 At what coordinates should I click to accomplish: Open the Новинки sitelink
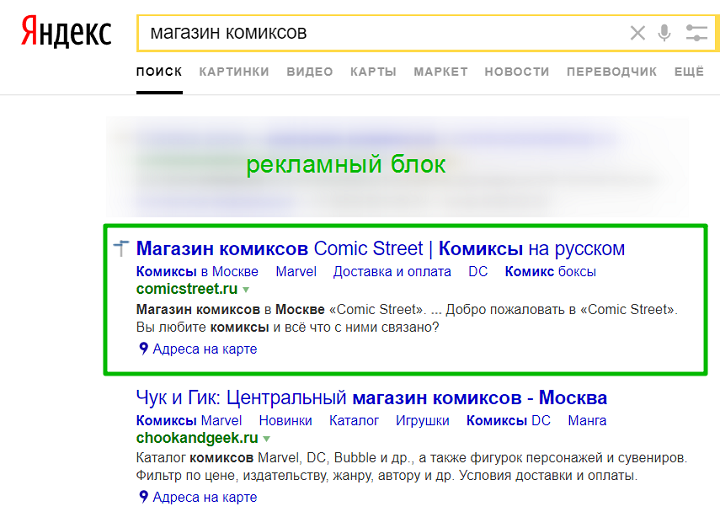pos(285,420)
